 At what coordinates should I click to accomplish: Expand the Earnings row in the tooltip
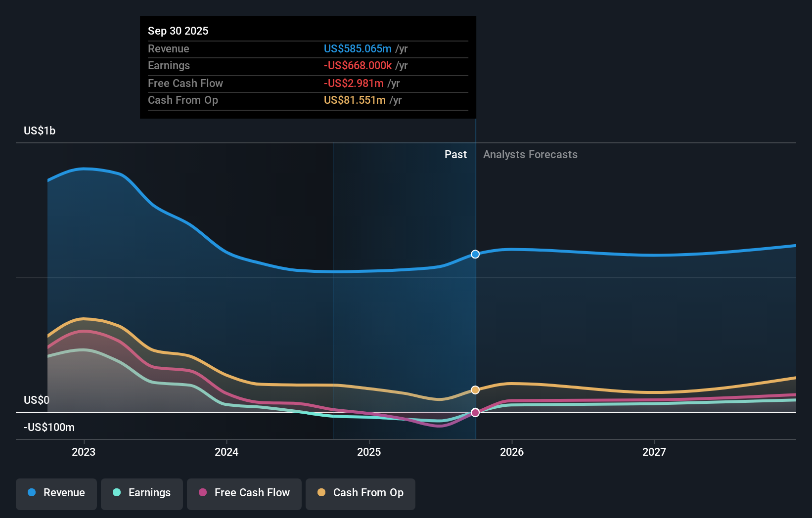pos(169,65)
